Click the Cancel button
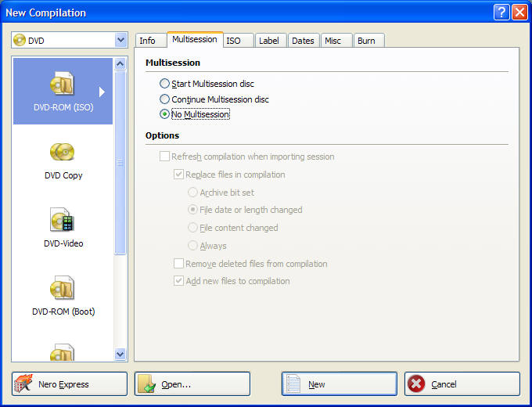 click(x=462, y=384)
